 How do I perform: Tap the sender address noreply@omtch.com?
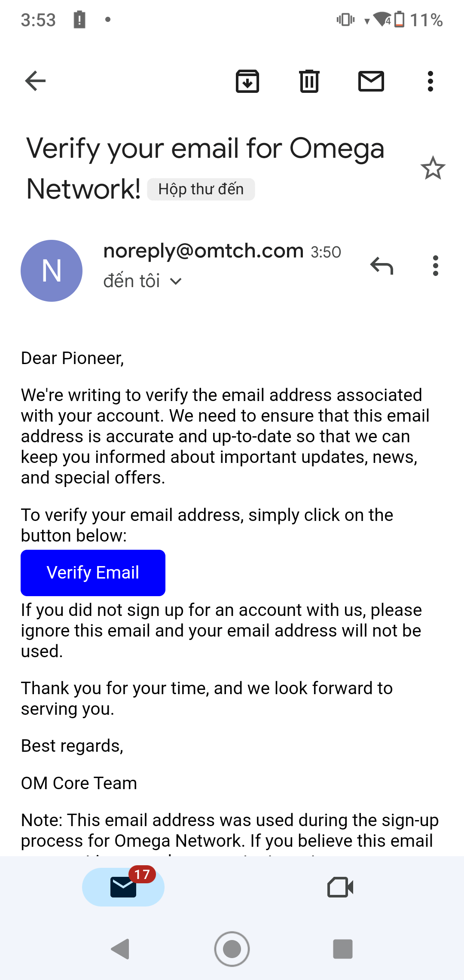pos(203,251)
